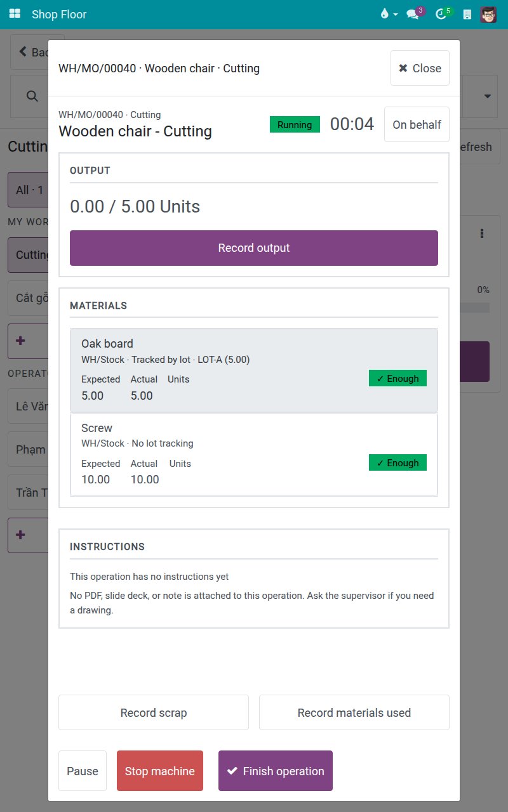Expand the search options dropdown arrow
The image size is (508, 812).
coord(488,96)
